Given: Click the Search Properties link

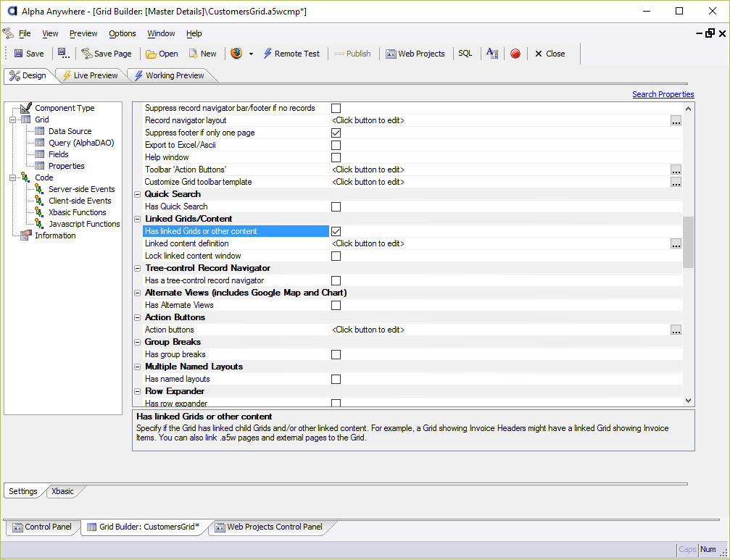Looking at the screenshot, I should (663, 94).
